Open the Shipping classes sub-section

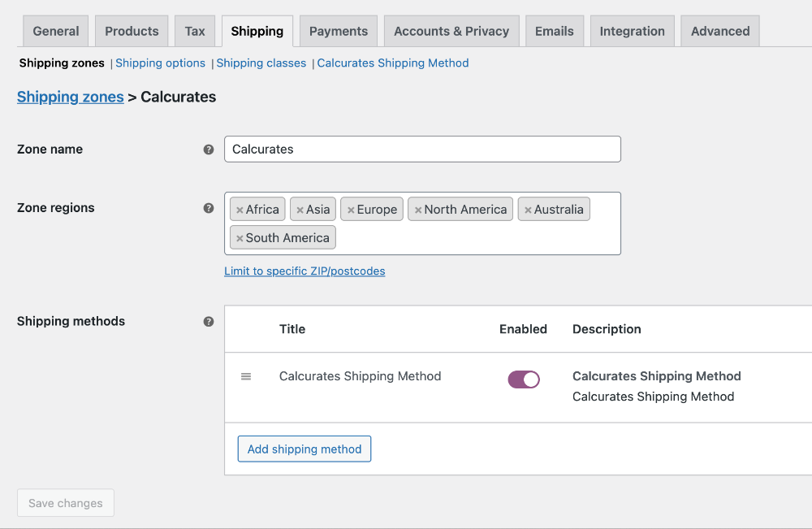point(261,63)
